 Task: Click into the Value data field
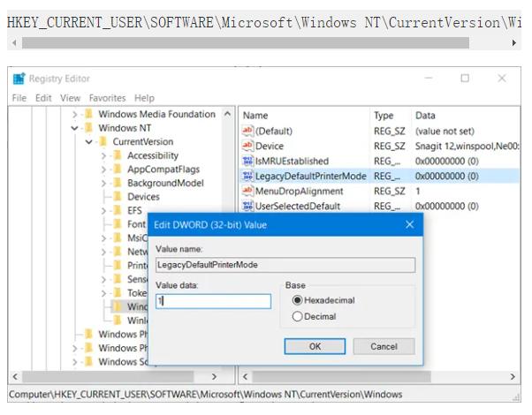[x=213, y=301]
